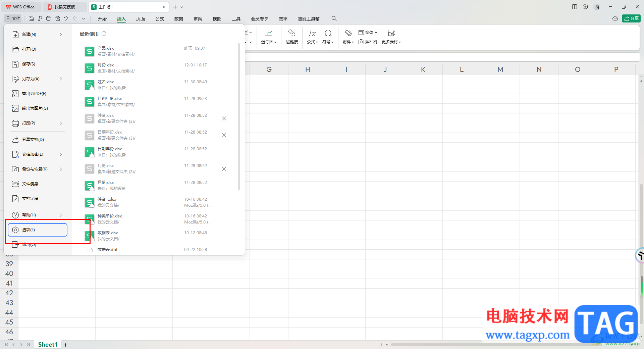Expand the Save As (另存为) submenu arrow
Image resolution: width=644 pixels, height=349 pixels.
coord(61,79)
